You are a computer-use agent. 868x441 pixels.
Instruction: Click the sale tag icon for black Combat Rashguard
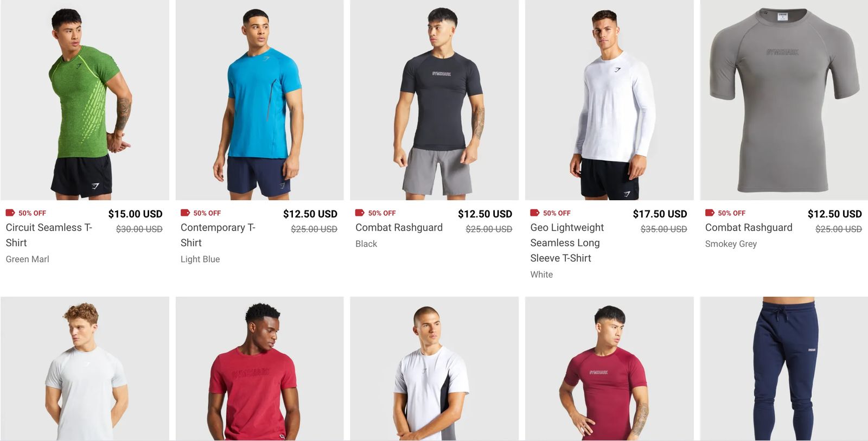pos(360,213)
